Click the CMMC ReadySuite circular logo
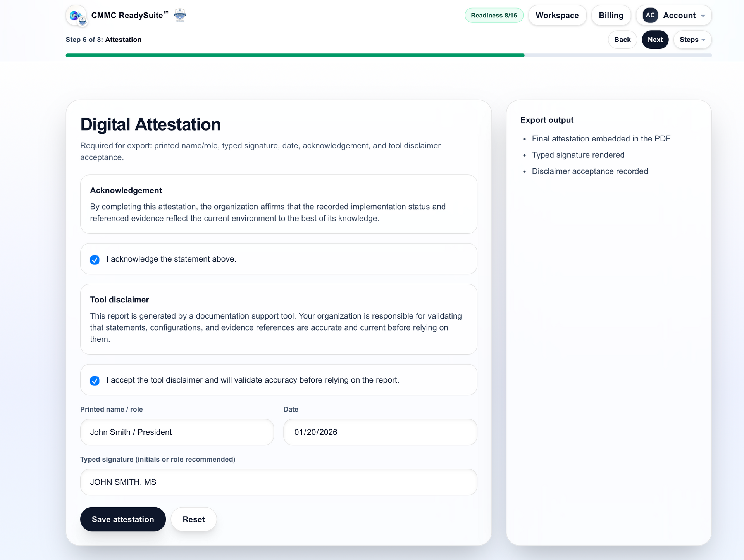Image resolution: width=744 pixels, height=560 pixels. [76, 16]
